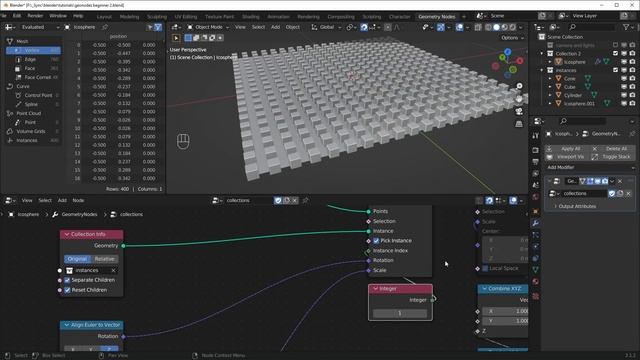
Task: Switch to solid viewport shading
Action: tap(496, 27)
